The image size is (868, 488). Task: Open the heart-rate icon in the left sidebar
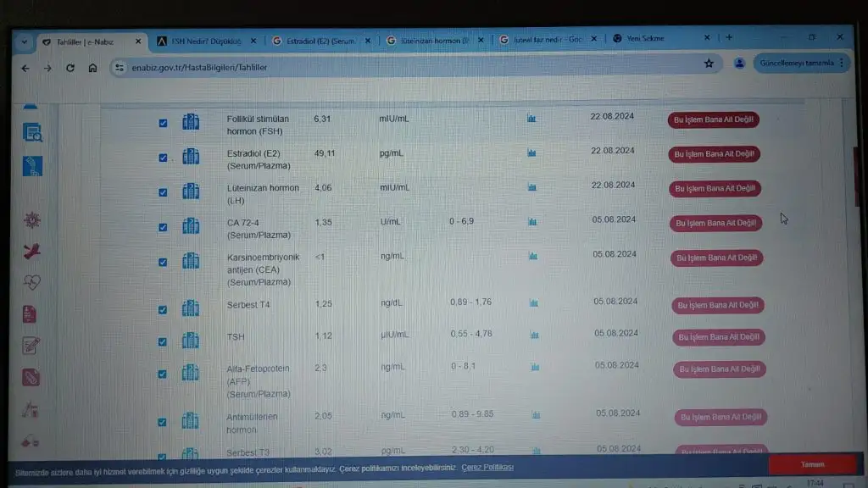point(32,282)
